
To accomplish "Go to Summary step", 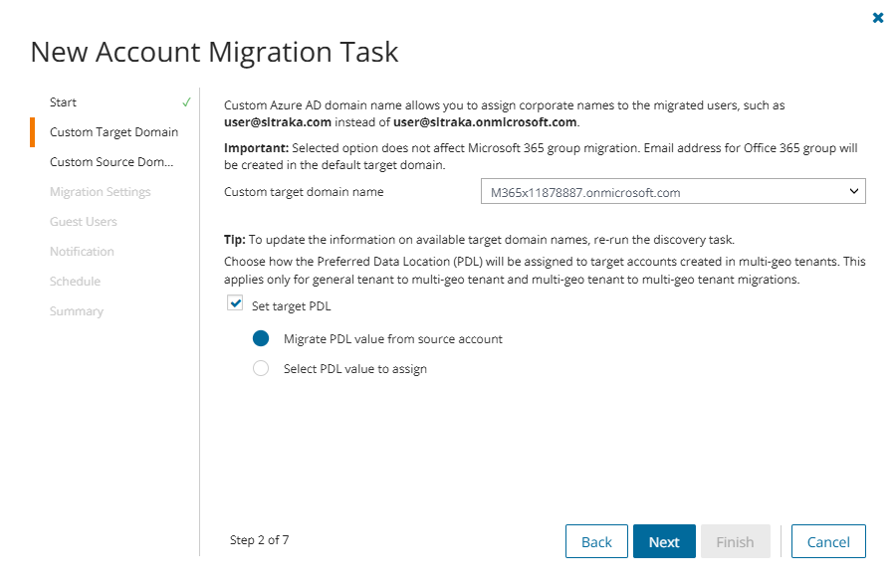I will [76, 311].
